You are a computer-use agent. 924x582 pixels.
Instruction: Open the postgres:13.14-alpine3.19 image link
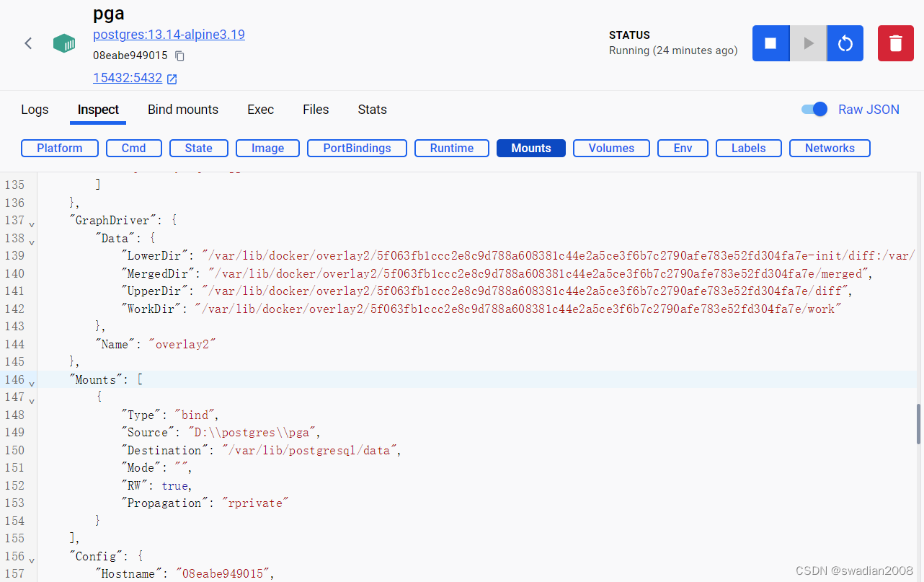tap(169, 35)
